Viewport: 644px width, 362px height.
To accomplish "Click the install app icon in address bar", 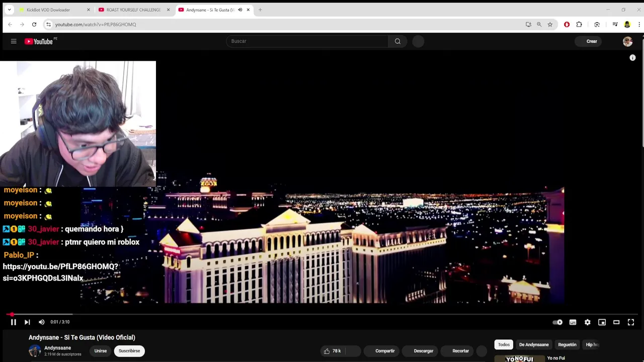I will (x=528, y=24).
